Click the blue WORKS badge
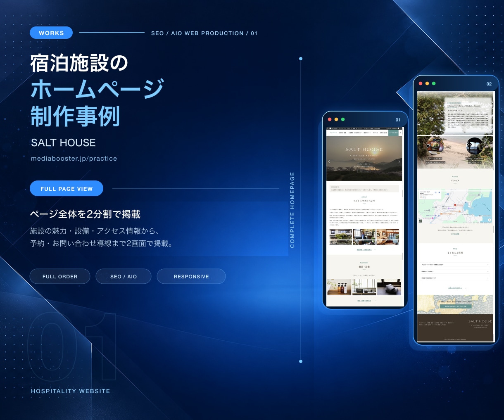Screen dimensions: 504x420 pos(51,33)
